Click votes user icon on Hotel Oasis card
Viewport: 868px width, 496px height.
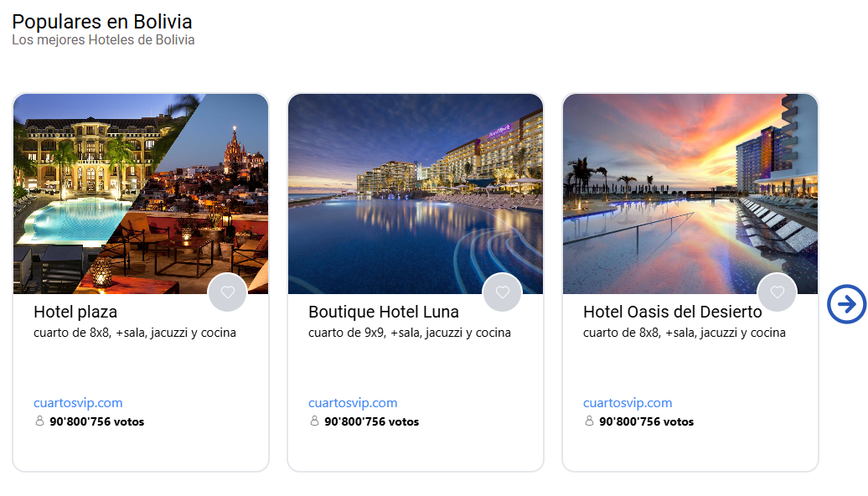pyautogui.click(x=589, y=421)
